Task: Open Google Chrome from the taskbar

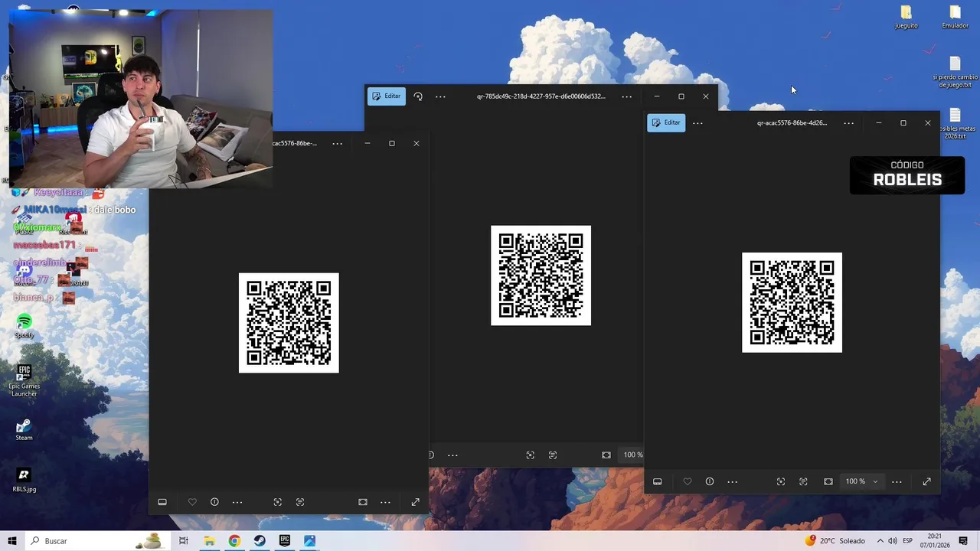Action: click(234, 541)
